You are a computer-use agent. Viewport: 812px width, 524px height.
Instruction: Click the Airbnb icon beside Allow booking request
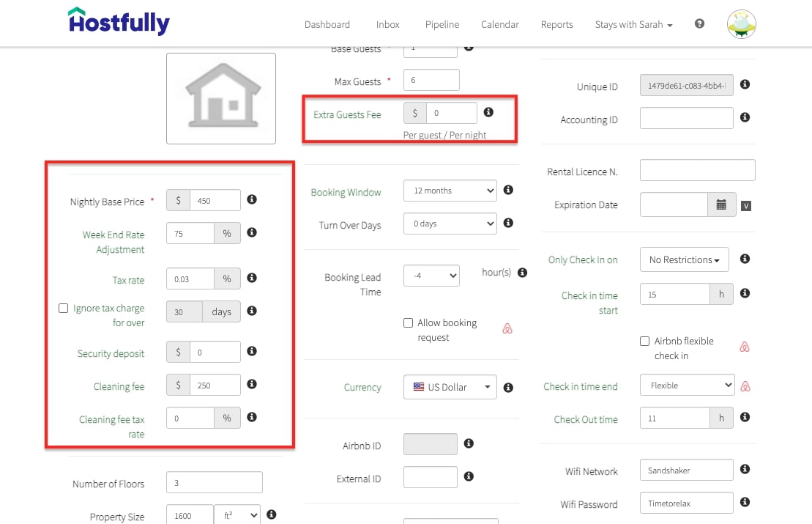[507, 329]
